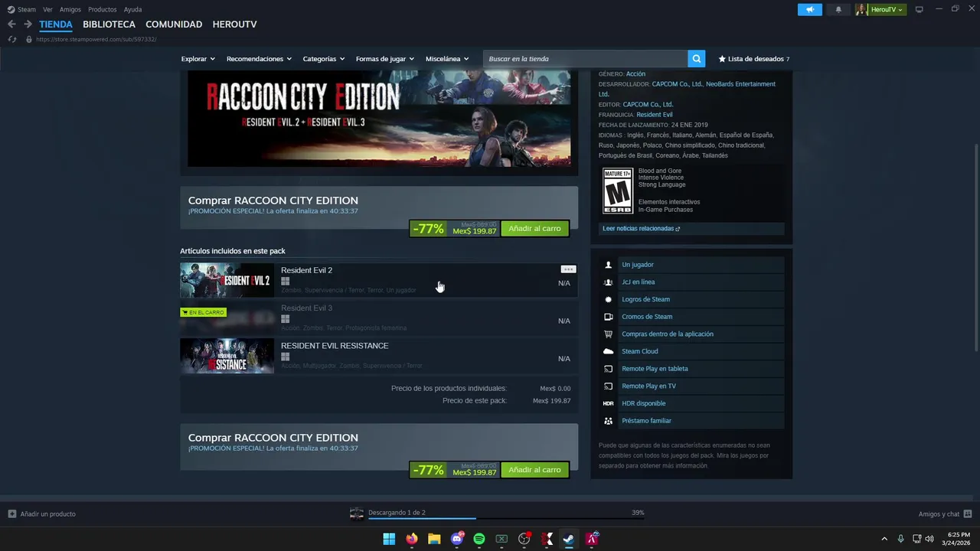Open Lista de deseados
980x551 pixels.
coord(754,59)
